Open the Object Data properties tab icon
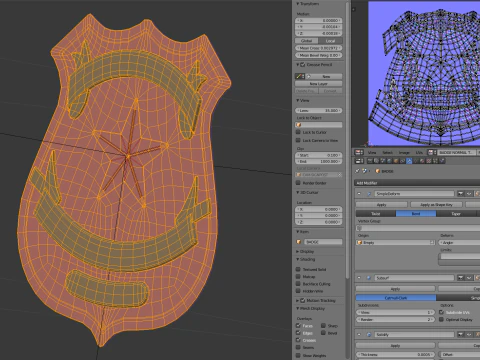480x360 pixels. [x=416, y=161]
